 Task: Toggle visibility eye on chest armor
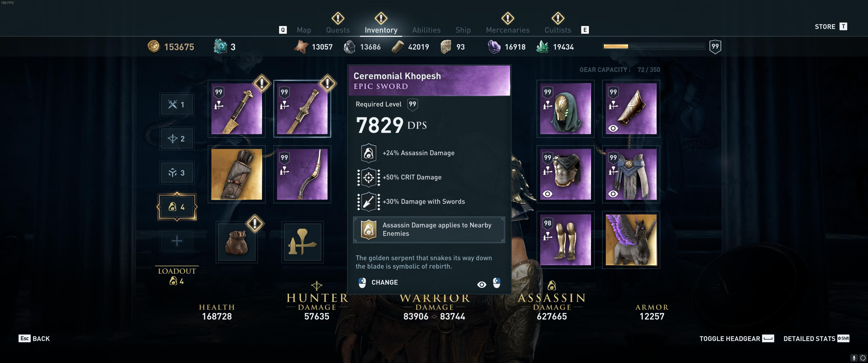point(547,194)
